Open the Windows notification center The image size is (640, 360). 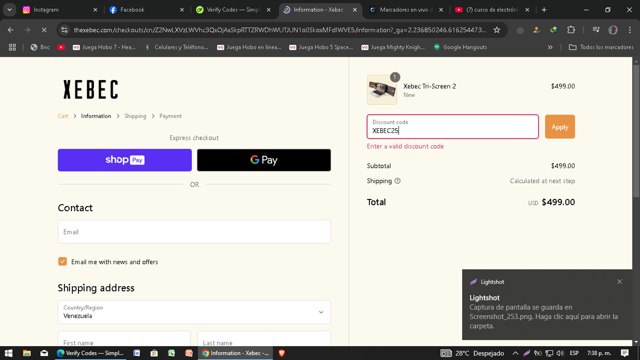click(x=625, y=353)
